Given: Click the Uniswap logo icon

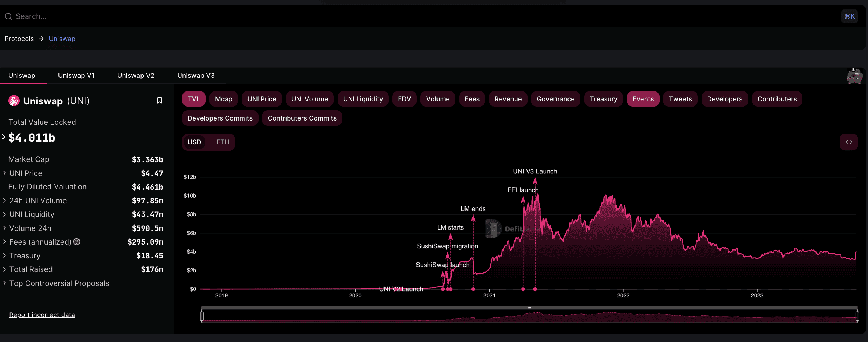Looking at the screenshot, I should click(x=14, y=101).
